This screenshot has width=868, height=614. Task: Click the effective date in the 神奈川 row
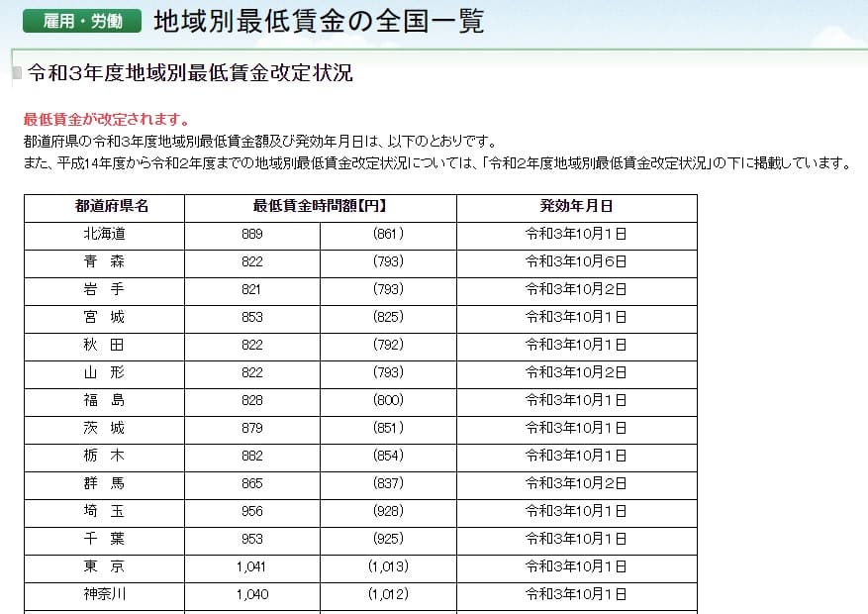click(x=576, y=593)
